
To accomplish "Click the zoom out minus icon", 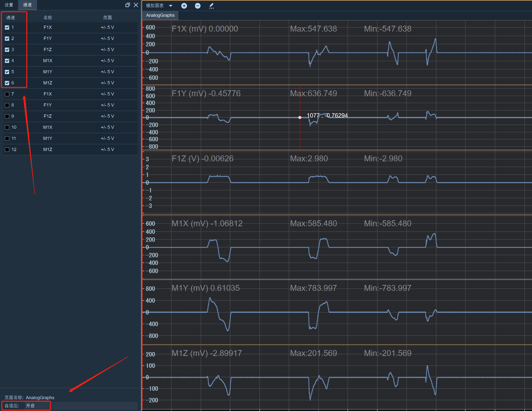I will 198,6.
